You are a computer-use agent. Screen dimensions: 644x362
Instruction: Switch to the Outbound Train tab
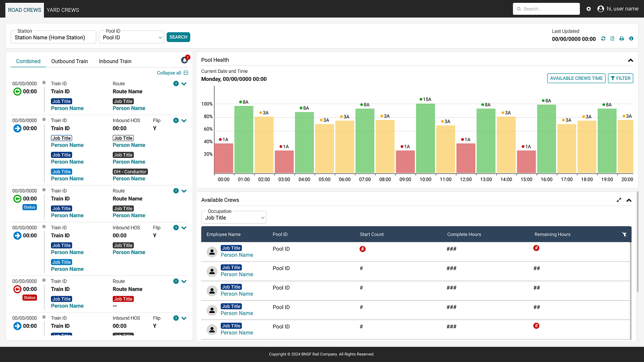(69, 61)
